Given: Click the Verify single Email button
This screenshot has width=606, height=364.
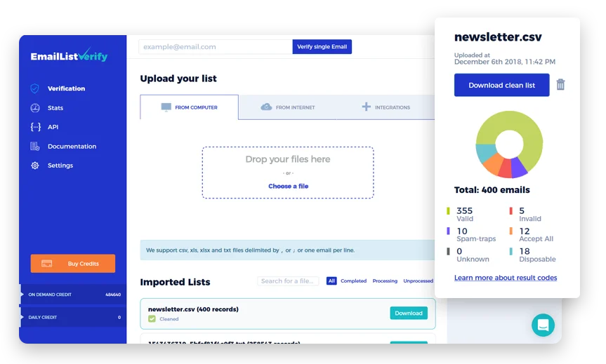Looking at the screenshot, I should pyautogui.click(x=322, y=47).
